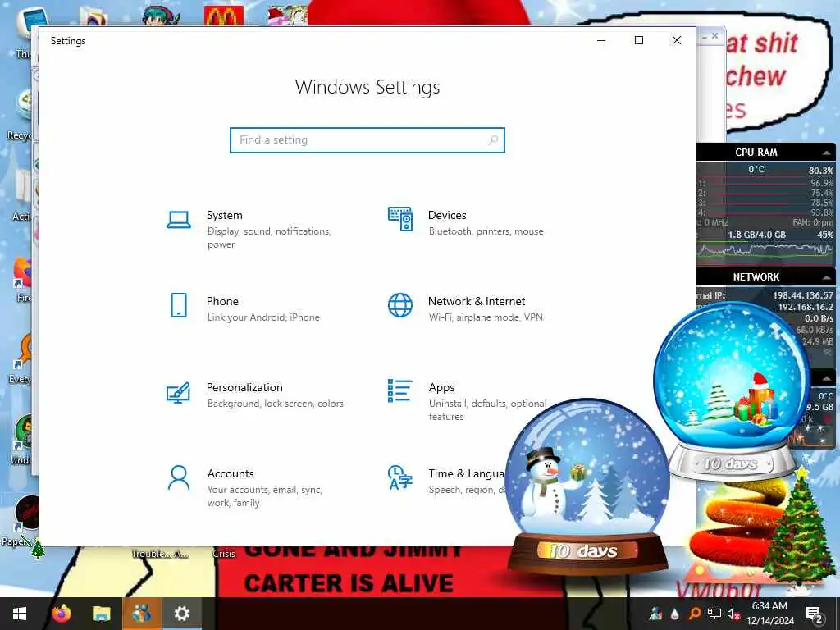The image size is (840, 630).
Task: Minimize the Settings window
Action: [601, 41]
